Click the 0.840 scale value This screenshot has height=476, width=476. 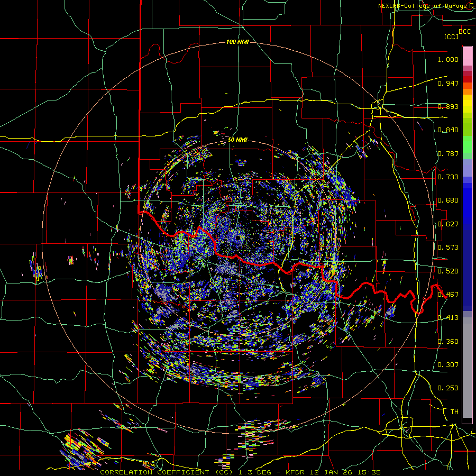(448, 130)
